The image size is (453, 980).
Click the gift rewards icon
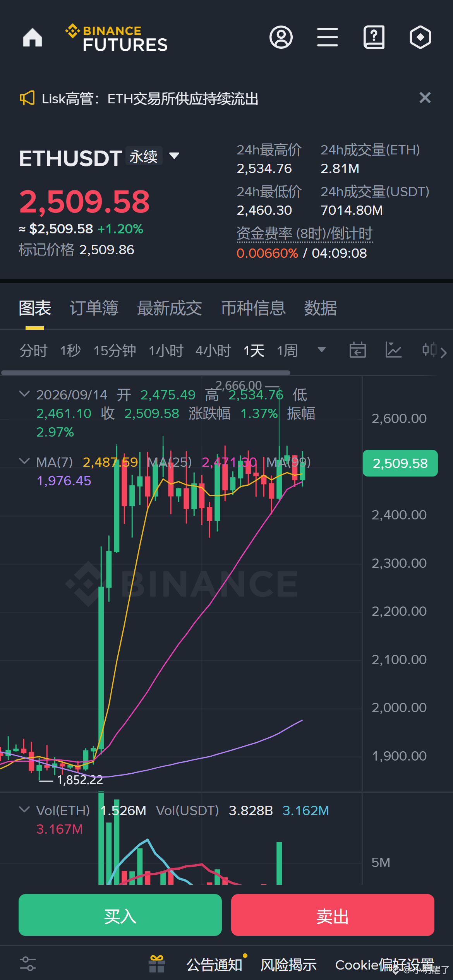[x=157, y=964]
